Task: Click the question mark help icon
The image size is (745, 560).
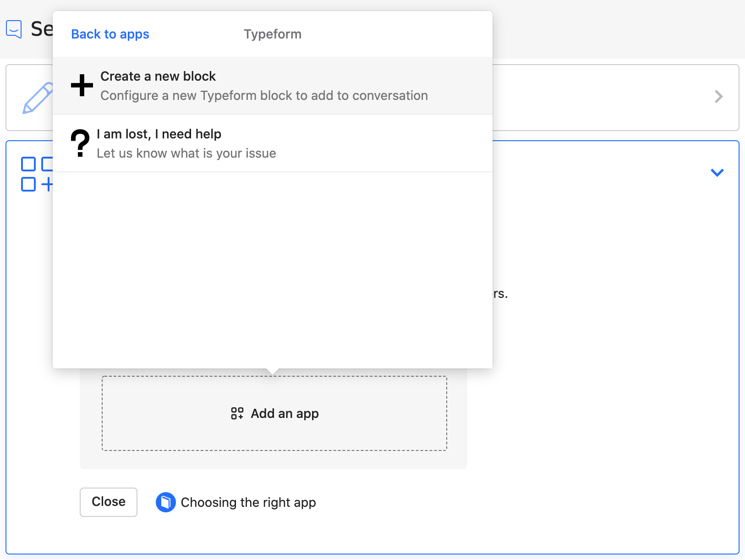Action: point(80,143)
